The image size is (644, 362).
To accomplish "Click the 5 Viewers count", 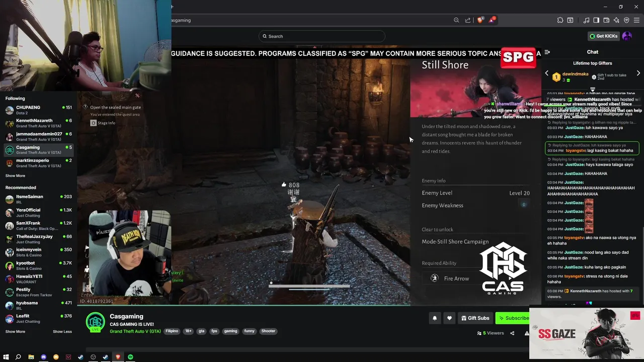I will click(491, 333).
